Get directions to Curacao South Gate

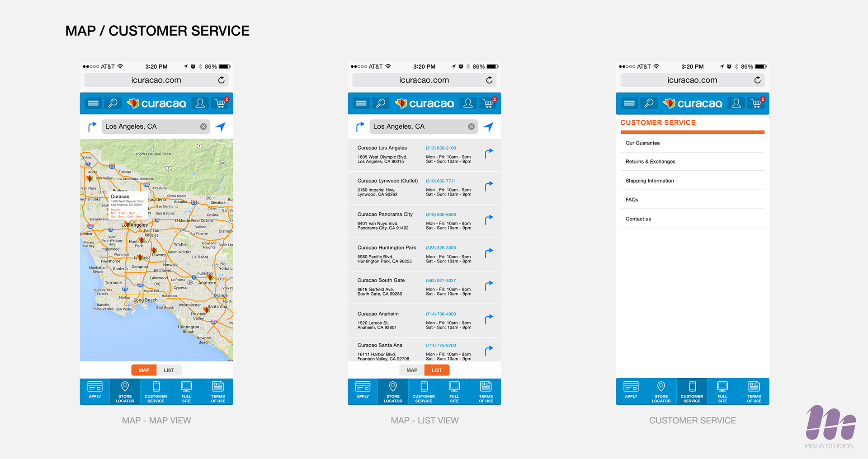[489, 286]
